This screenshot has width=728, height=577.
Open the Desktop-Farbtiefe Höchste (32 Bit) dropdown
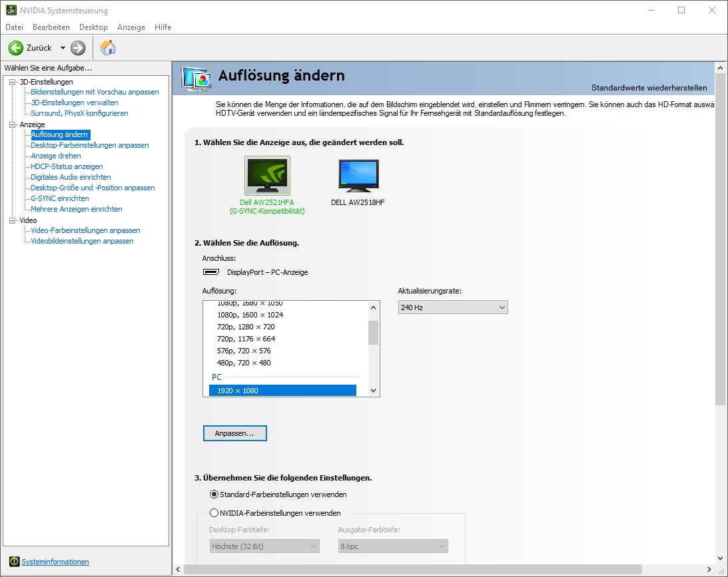pyautogui.click(x=264, y=546)
